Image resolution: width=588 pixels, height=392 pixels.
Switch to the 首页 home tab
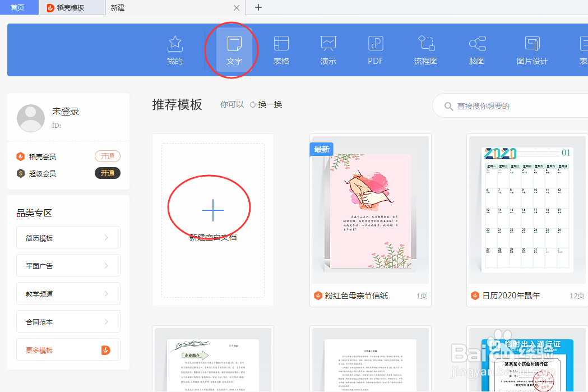pyautogui.click(x=18, y=7)
